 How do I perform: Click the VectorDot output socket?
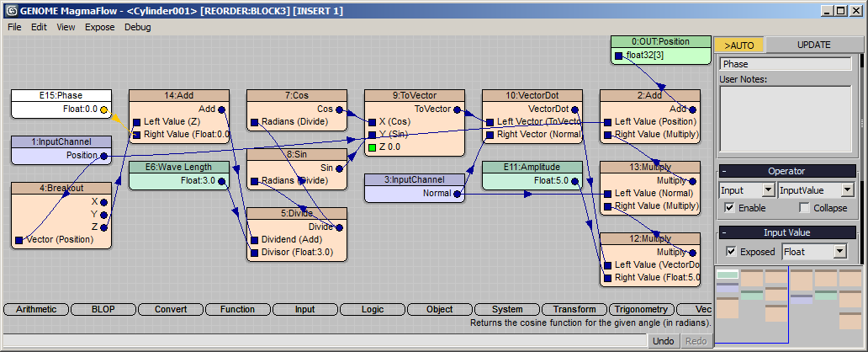click(x=574, y=109)
